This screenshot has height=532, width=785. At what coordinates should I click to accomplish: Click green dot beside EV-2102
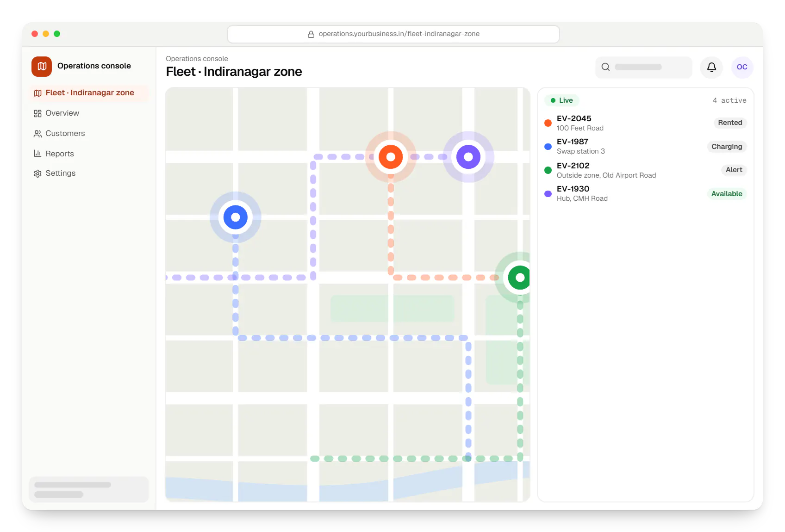[x=548, y=170]
